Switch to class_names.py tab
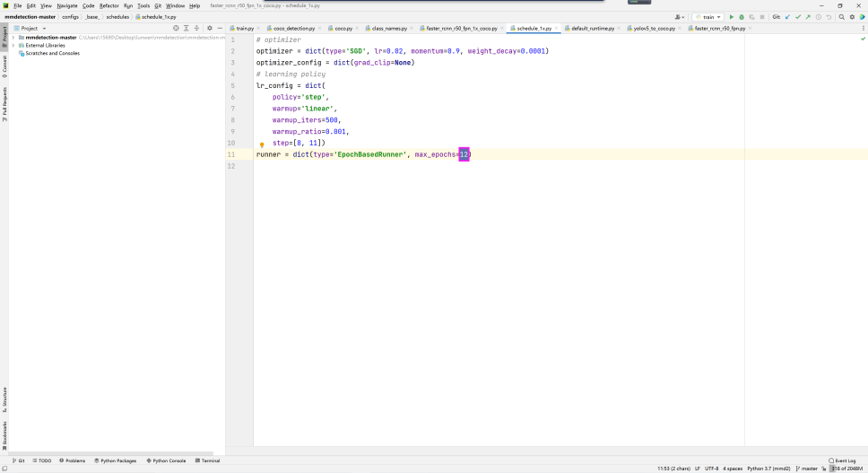 click(x=389, y=28)
